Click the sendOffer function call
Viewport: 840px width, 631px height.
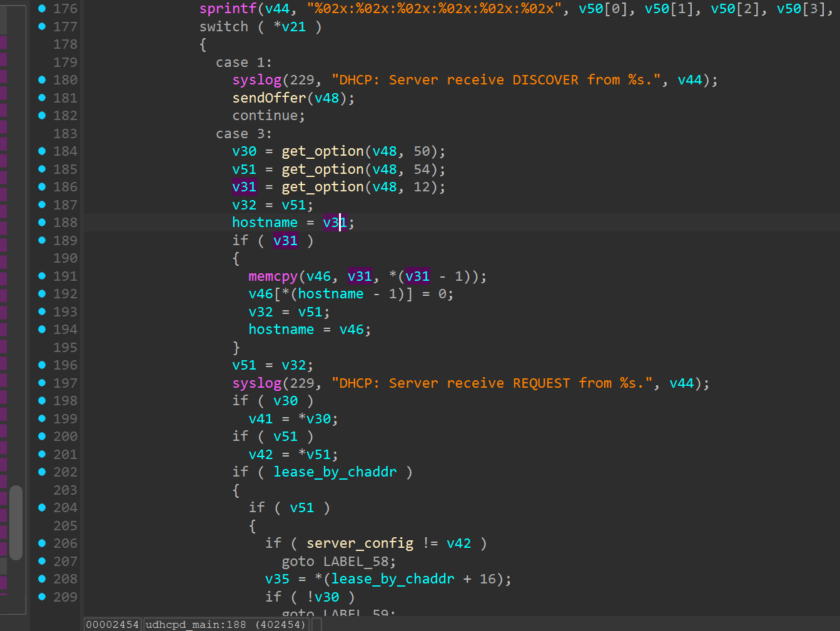point(269,98)
